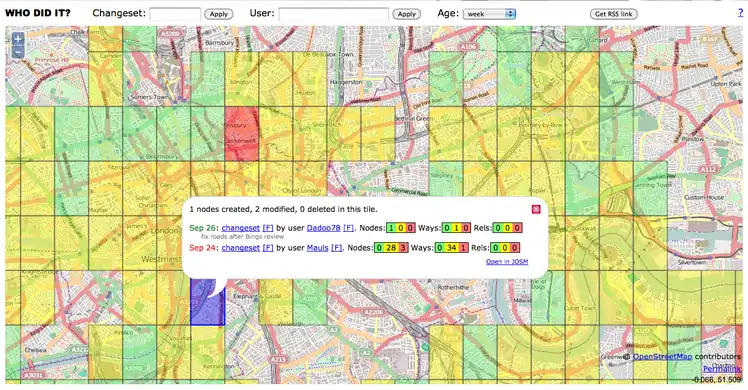Filter by user Mauls [F] link

337,248
